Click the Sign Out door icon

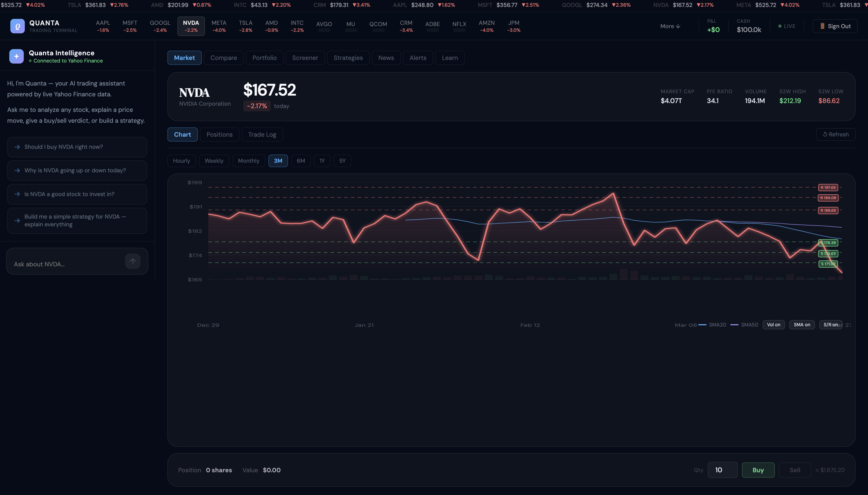(822, 26)
